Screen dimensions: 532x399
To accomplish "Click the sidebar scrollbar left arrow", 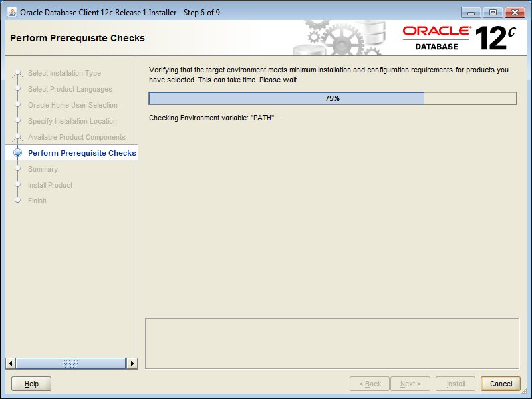I will pos(11,364).
